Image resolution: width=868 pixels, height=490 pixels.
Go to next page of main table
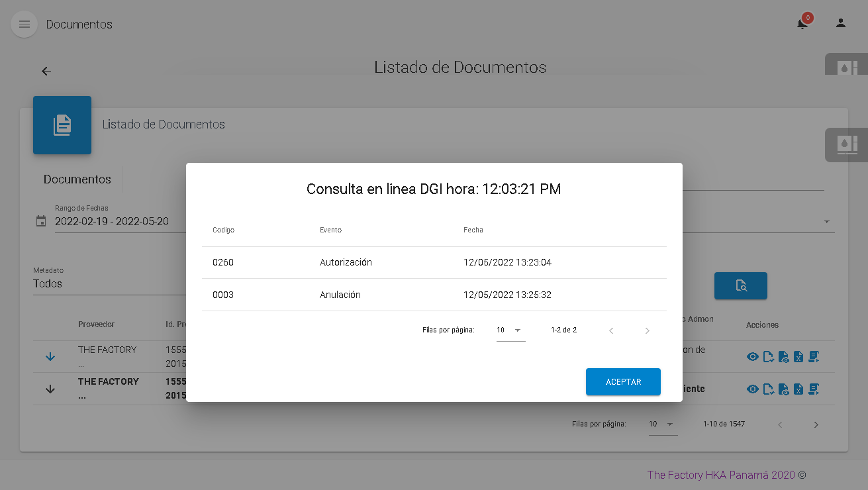[x=816, y=424]
